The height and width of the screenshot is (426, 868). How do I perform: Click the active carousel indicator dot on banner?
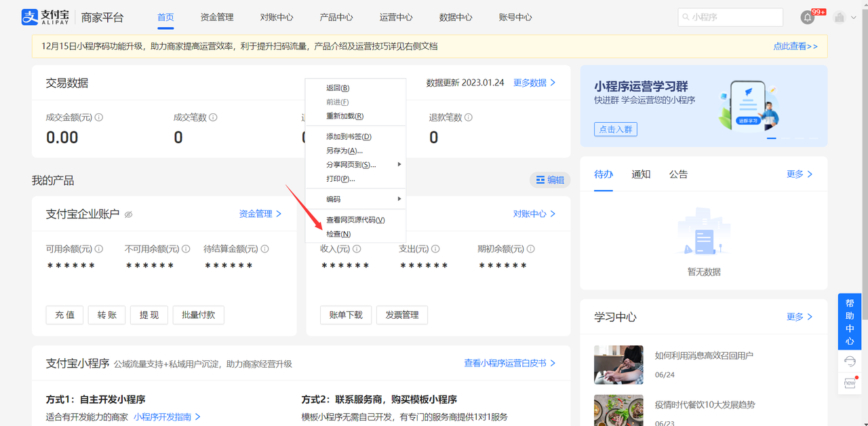coord(772,138)
